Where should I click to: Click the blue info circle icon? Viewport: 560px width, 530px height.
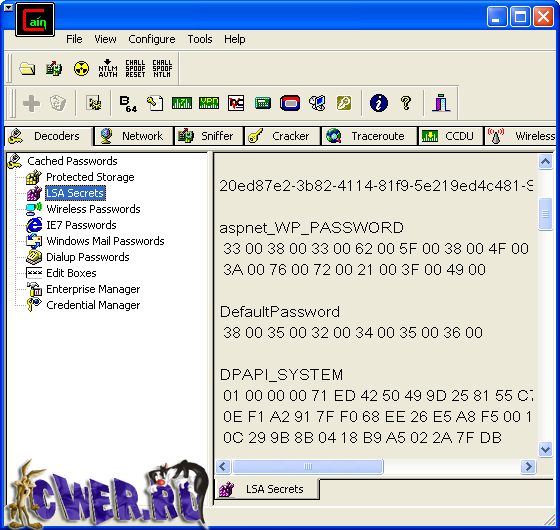[x=379, y=104]
